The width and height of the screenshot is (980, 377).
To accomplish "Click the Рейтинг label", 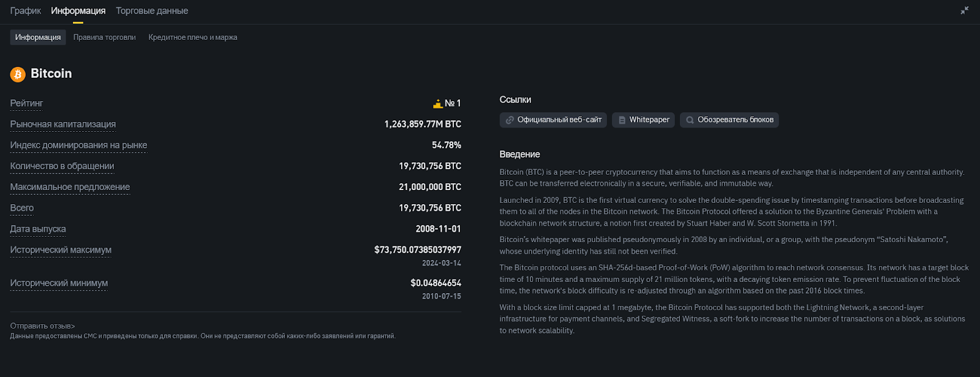I will click(26, 104).
